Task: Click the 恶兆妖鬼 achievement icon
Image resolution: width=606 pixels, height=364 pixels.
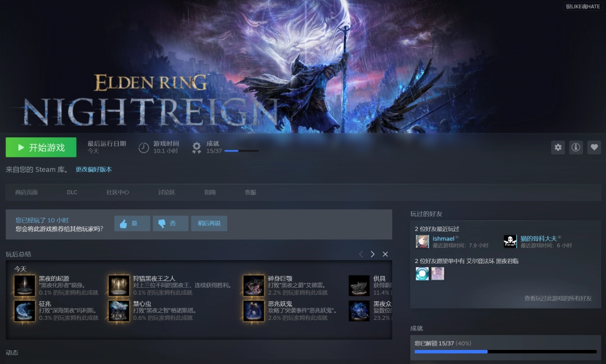Action: 254,311
